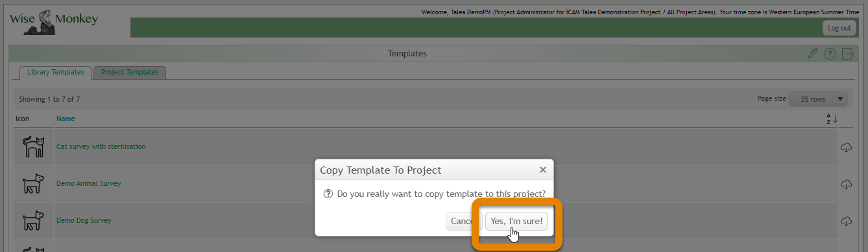Select the Library Templates tab
This screenshot has width=868, height=252.
pos(55,73)
